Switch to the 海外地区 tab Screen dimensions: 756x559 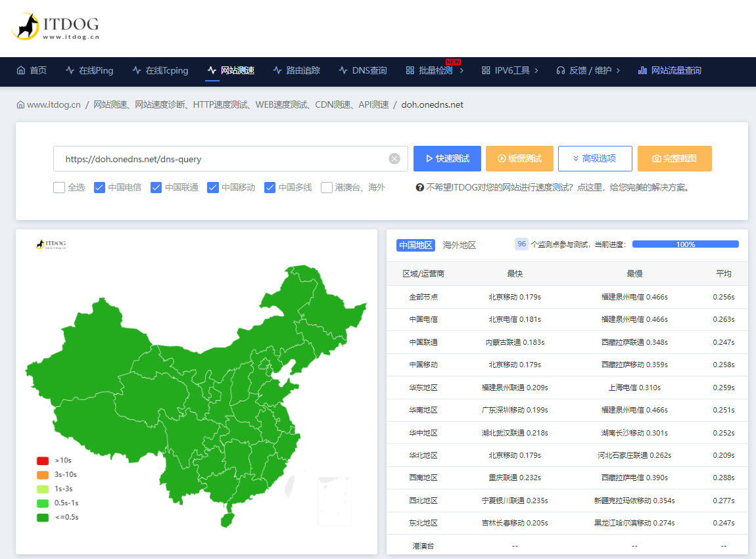point(459,245)
